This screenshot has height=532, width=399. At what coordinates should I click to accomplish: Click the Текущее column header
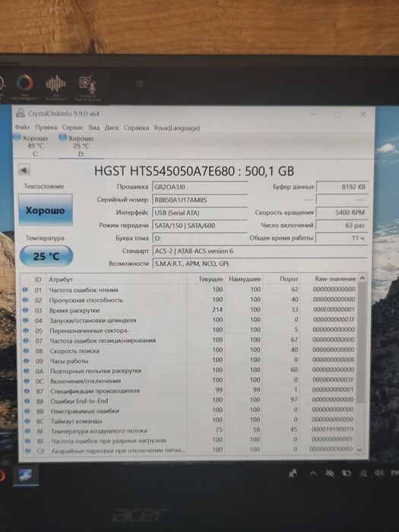(211, 279)
